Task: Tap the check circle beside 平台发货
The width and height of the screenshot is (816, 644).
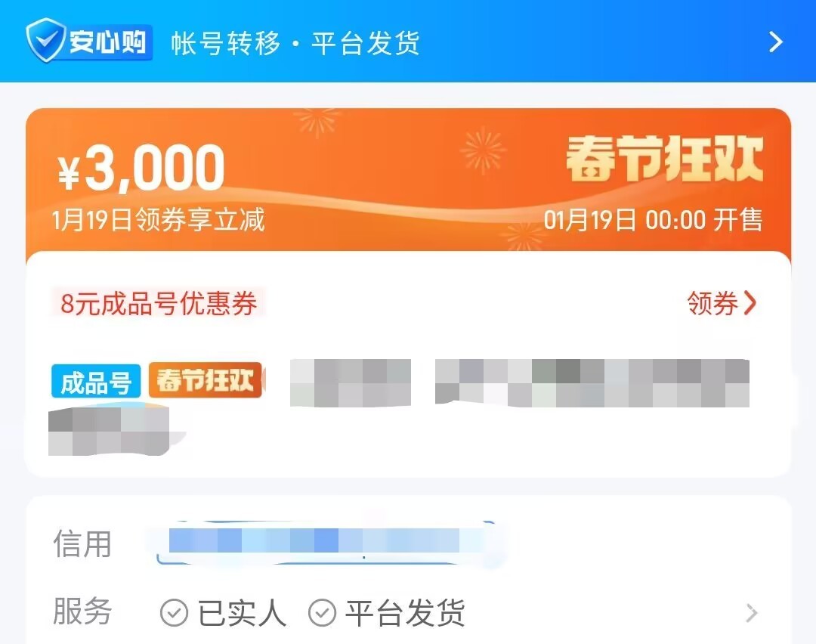Action: (x=322, y=612)
